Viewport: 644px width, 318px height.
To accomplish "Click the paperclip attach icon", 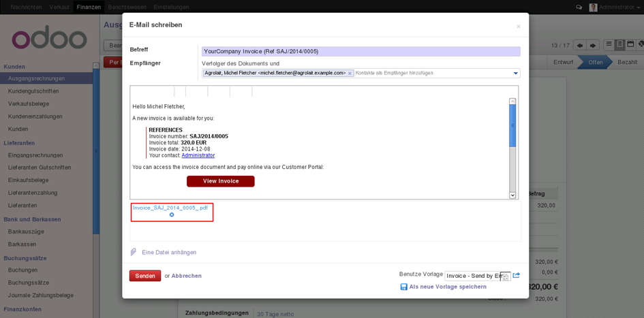I will point(134,252).
